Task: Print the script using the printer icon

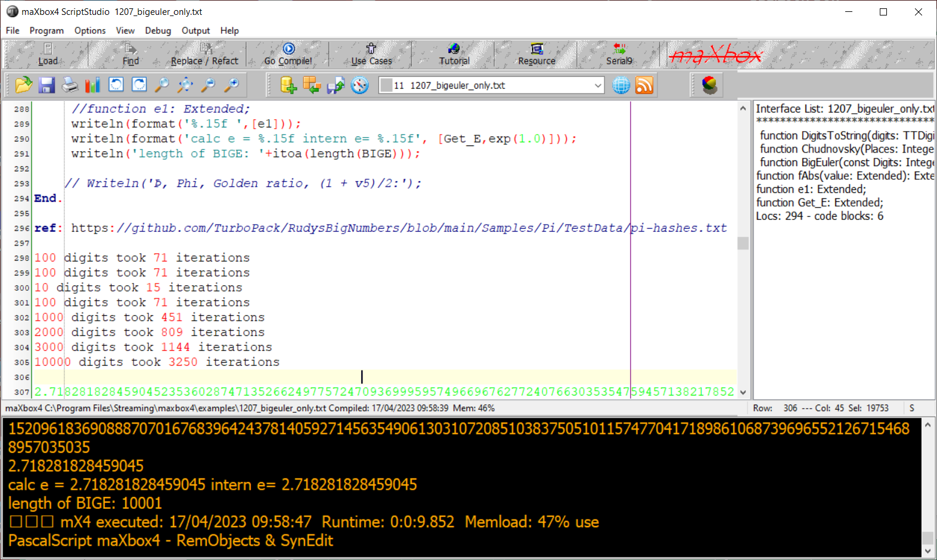Action: tap(70, 85)
